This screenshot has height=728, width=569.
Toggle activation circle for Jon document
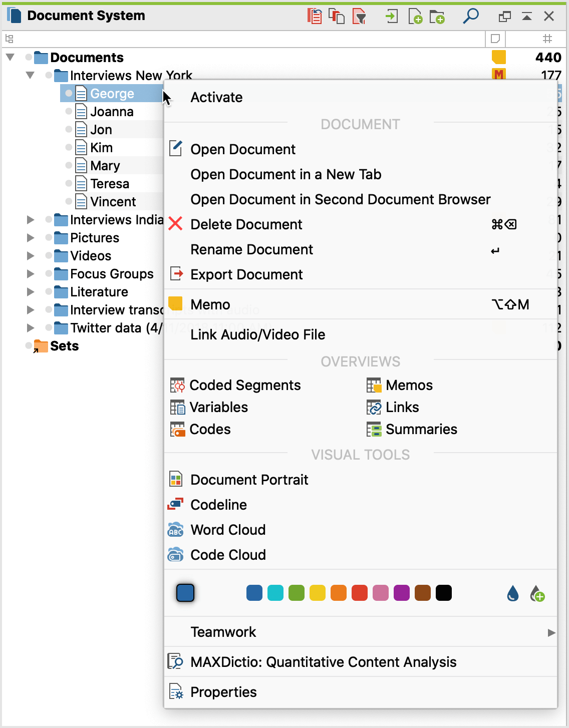69,129
